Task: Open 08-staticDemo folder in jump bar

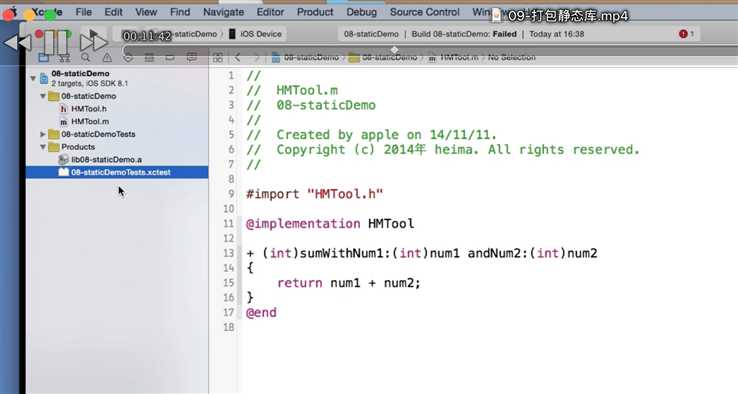Action: pos(384,57)
